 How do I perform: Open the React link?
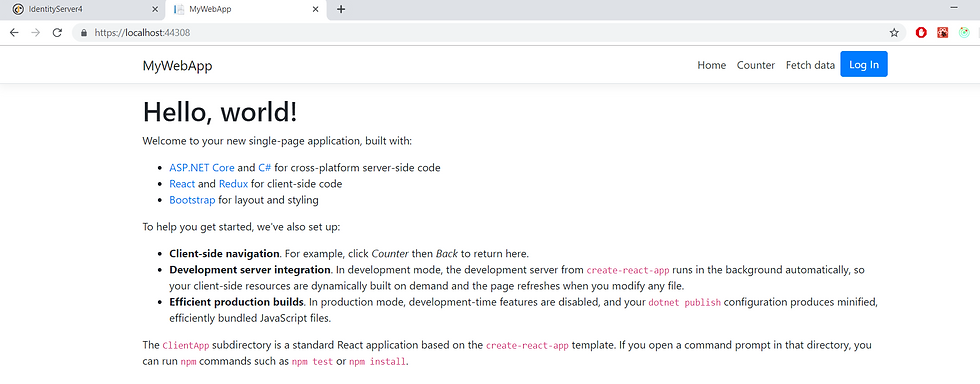coord(182,184)
